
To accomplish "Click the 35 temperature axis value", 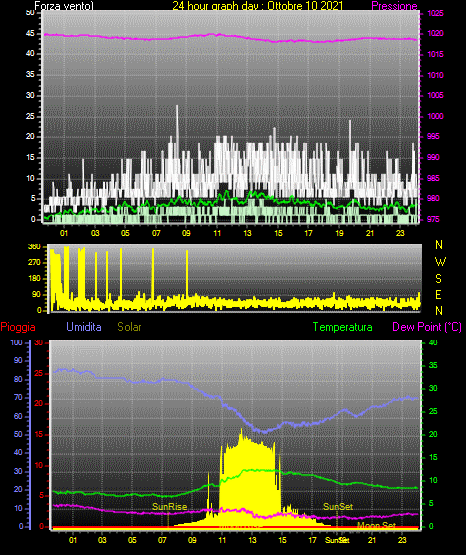I will [x=433, y=366].
